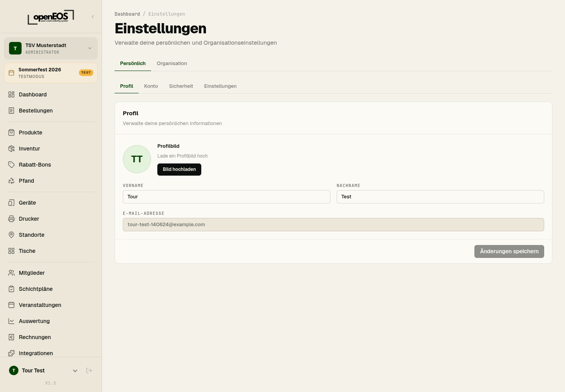Open the Konto sub-tab
Screen dimensions: 565x392
click(x=151, y=86)
